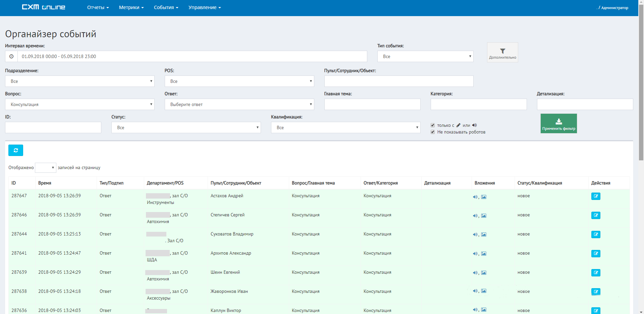This screenshot has height=314, width=644.
Task: Click the Администратор user link
Action: 614,8
